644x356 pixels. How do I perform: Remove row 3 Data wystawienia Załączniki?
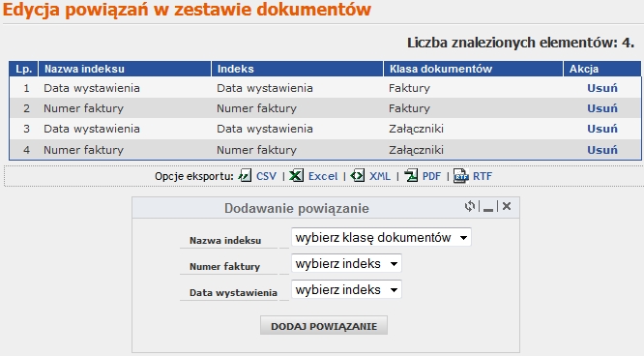coord(602,129)
